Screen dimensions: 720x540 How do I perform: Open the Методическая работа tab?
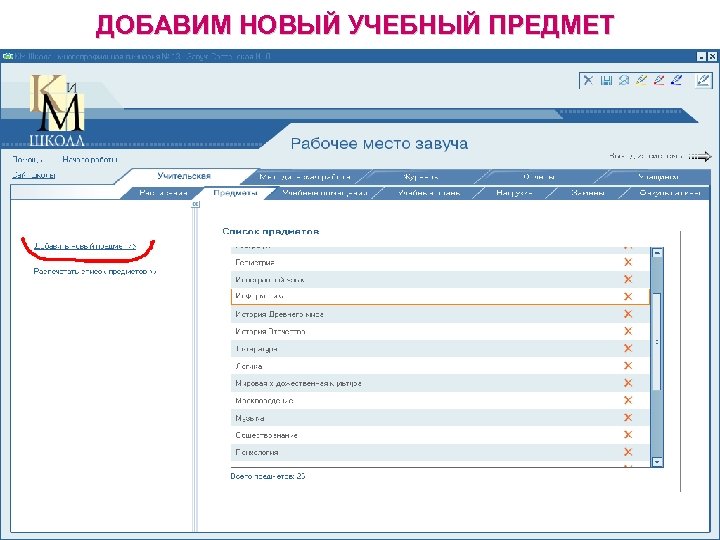pyautogui.click(x=305, y=177)
